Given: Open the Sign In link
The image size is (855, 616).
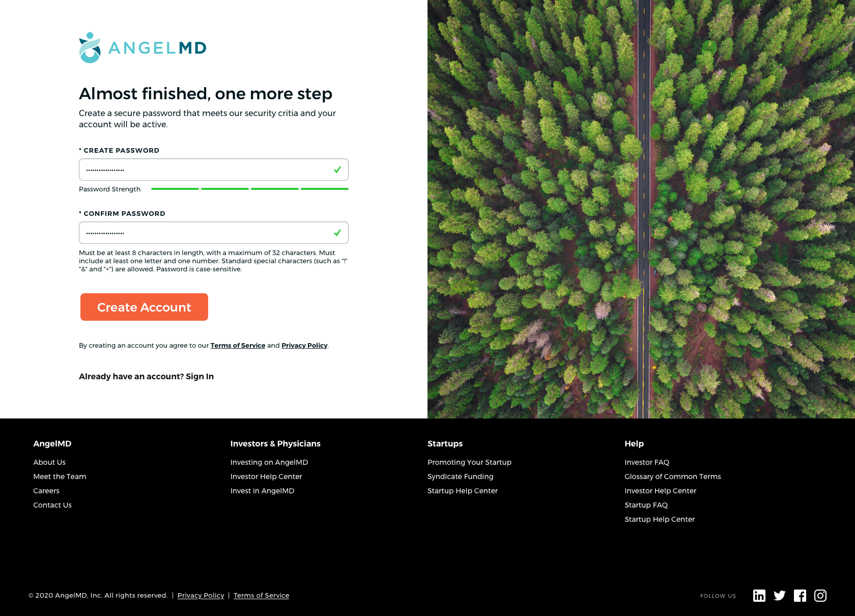Looking at the screenshot, I should point(199,376).
